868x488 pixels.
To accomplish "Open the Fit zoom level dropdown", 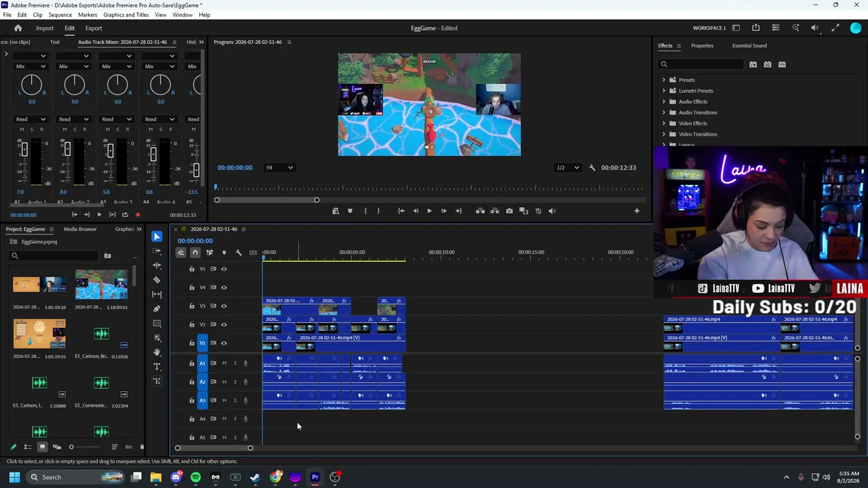I will [279, 168].
